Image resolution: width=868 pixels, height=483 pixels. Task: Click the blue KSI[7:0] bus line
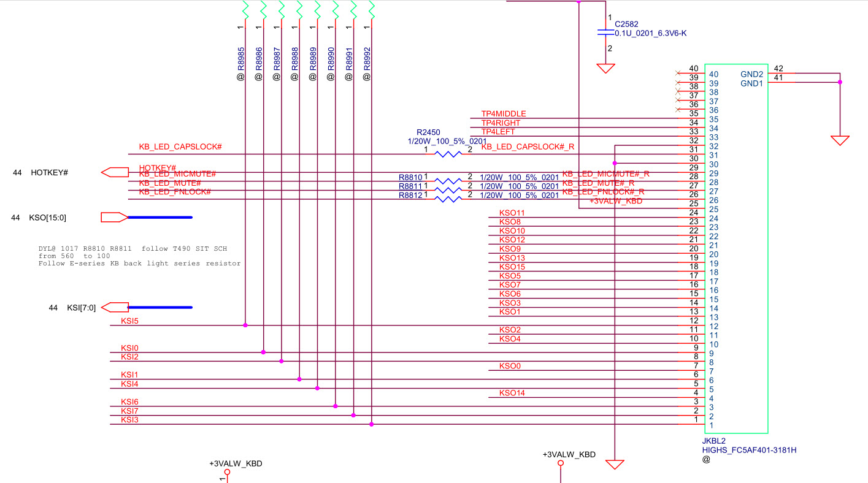click(x=160, y=307)
